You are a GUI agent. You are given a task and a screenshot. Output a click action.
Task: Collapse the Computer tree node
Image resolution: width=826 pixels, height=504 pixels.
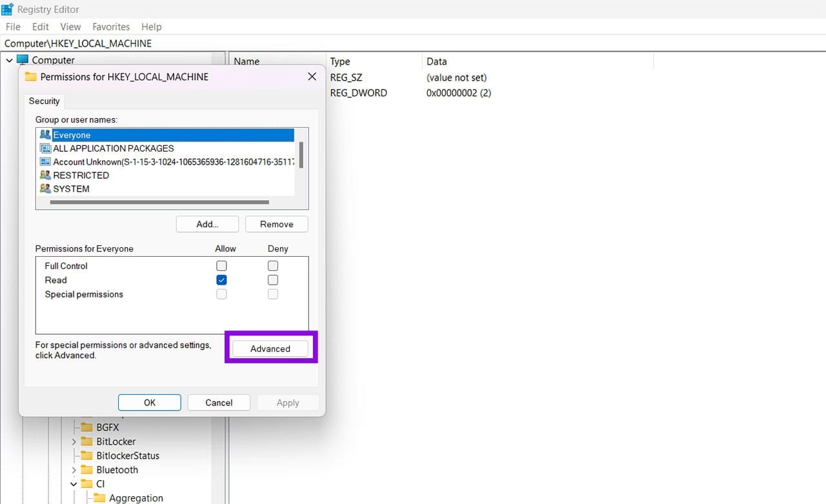9,60
